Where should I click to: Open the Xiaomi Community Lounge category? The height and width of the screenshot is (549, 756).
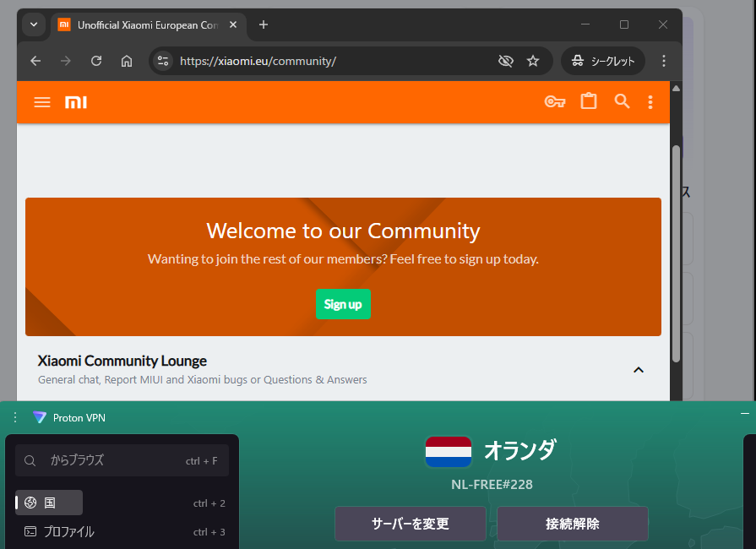(122, 361)
